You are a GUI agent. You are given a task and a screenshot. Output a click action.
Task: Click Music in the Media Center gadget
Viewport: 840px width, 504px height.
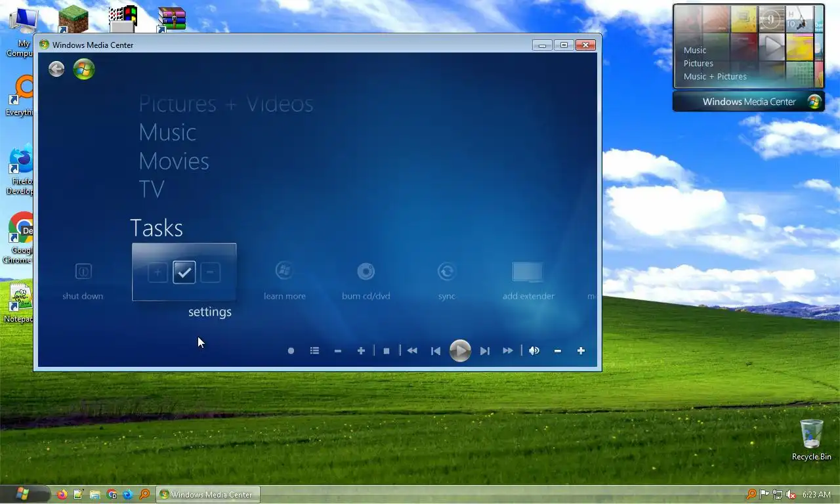pos(695,50)
